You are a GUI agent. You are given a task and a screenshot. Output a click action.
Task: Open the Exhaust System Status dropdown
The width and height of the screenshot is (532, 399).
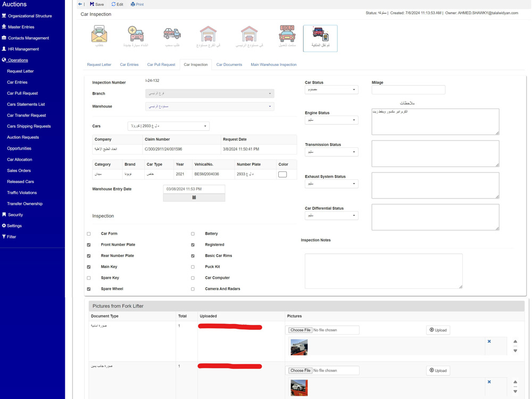pyautogui.click(x=331, y=184)
